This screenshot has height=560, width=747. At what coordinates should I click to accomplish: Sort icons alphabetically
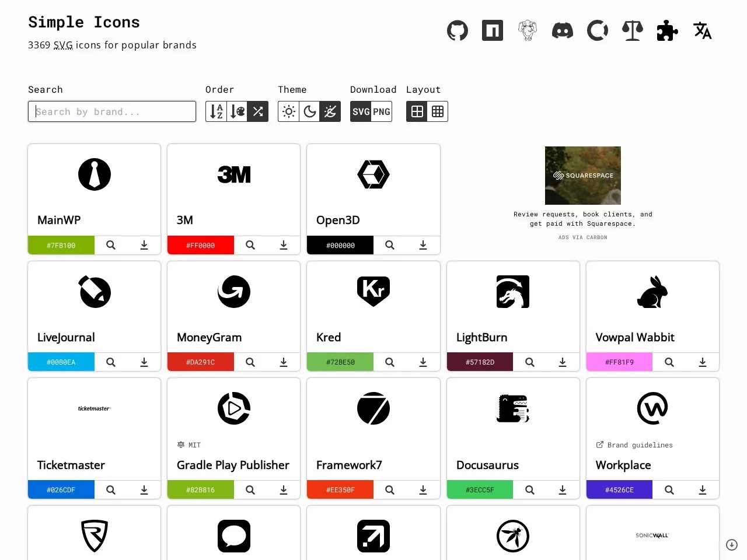(x=216, y=111)
